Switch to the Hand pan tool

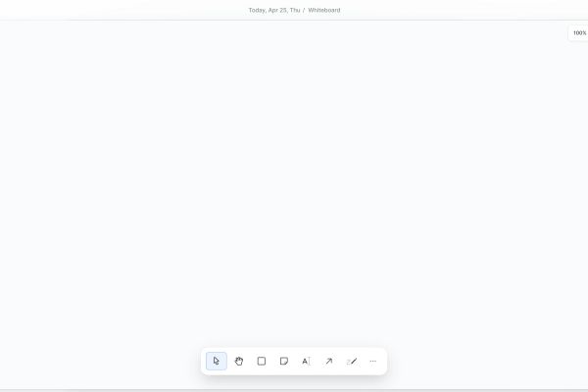click(239, 361)
